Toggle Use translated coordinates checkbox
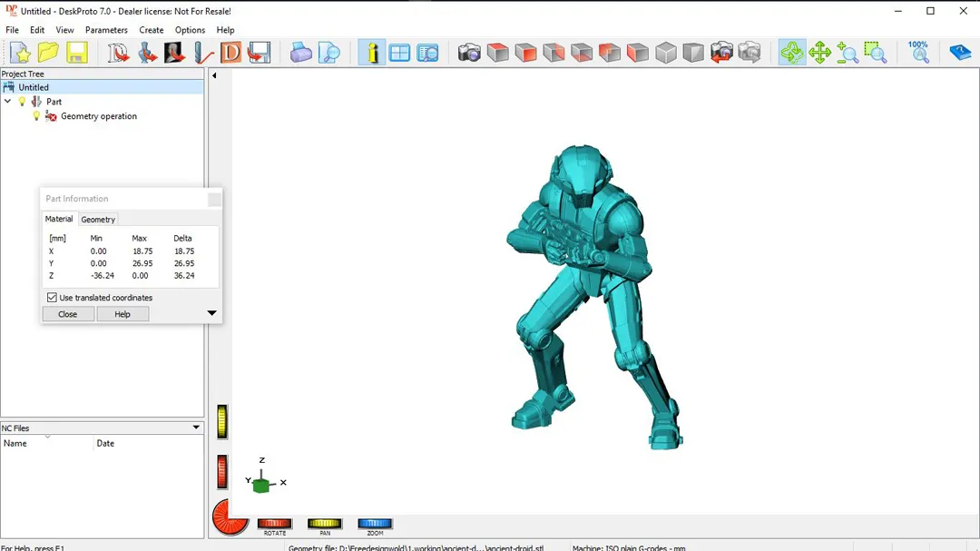The image size is (980, 551). (x=52, y=298)
